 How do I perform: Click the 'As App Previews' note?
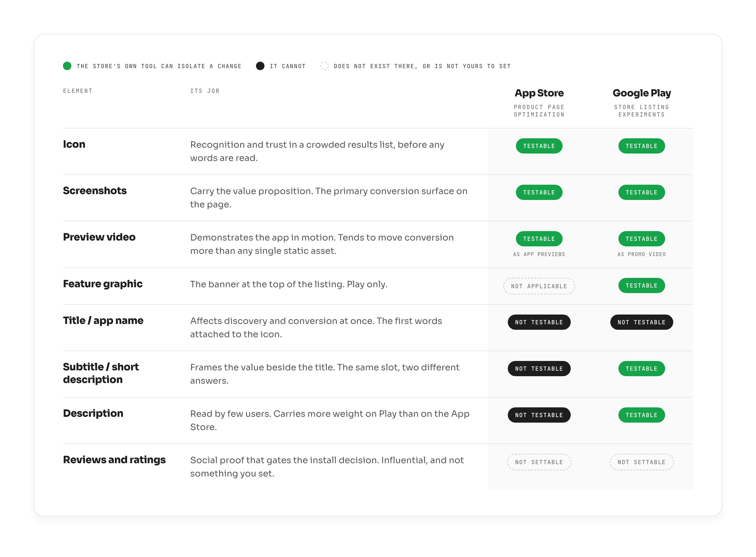click(539, 254)
